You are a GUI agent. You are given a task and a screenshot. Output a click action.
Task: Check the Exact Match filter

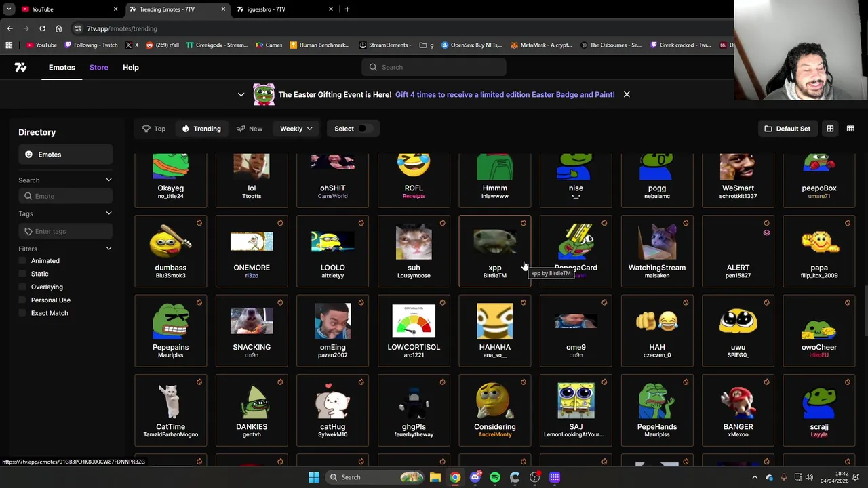22,313
